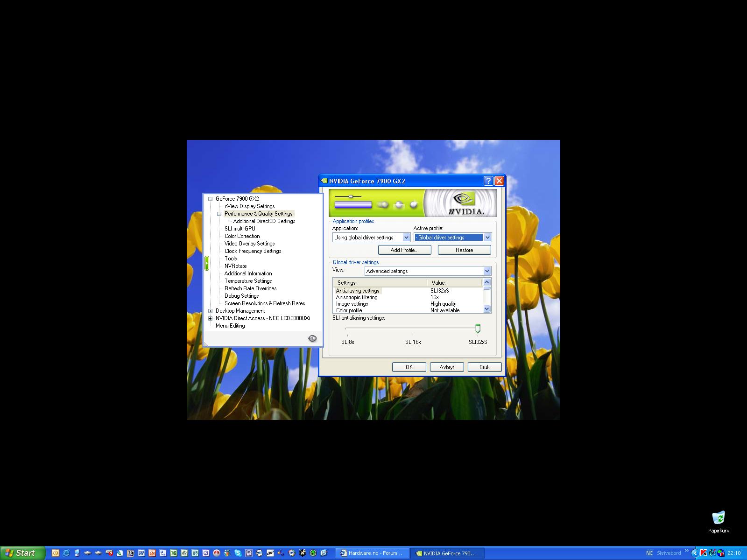This screenshot has height=560, width=747.
Task: Expand hidden system tray icons
Action: [695, 553]
